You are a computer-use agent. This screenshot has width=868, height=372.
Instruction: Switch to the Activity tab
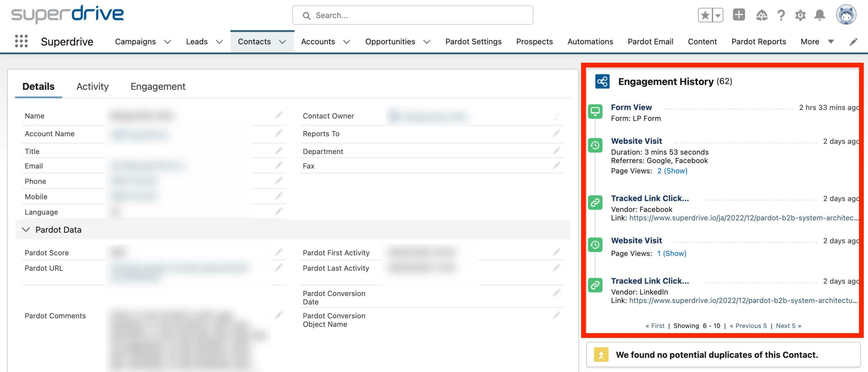point(92,86)
